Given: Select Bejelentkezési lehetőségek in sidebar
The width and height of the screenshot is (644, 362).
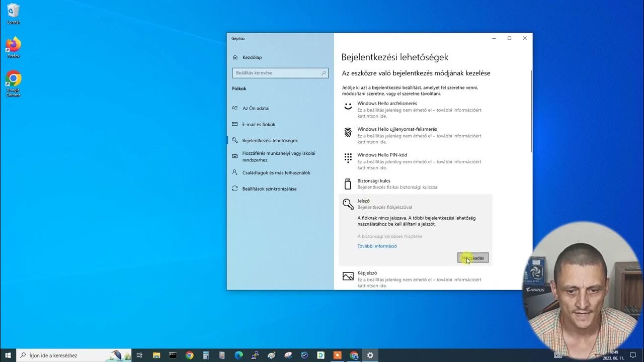Looking at the screenshot, I should click(270, 140).
